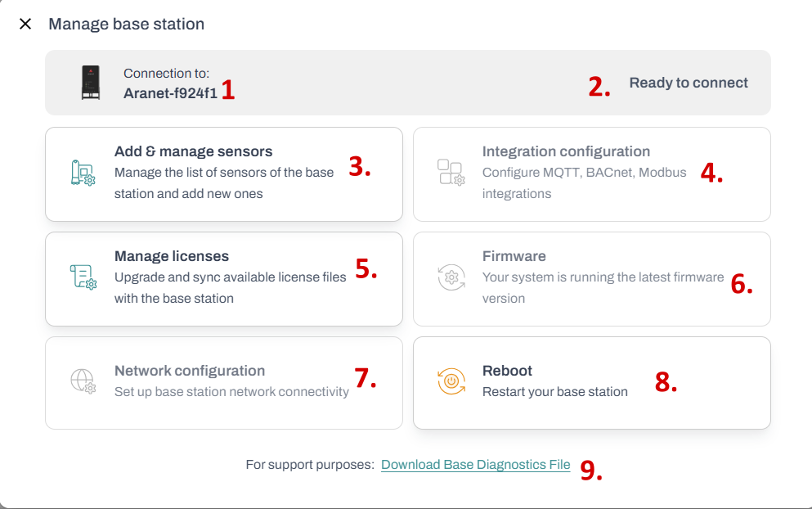Image resolution: width=812 pixels, height=509 pixels.
Task: Click the Integration configuration blocks icon
Action: 451,173
